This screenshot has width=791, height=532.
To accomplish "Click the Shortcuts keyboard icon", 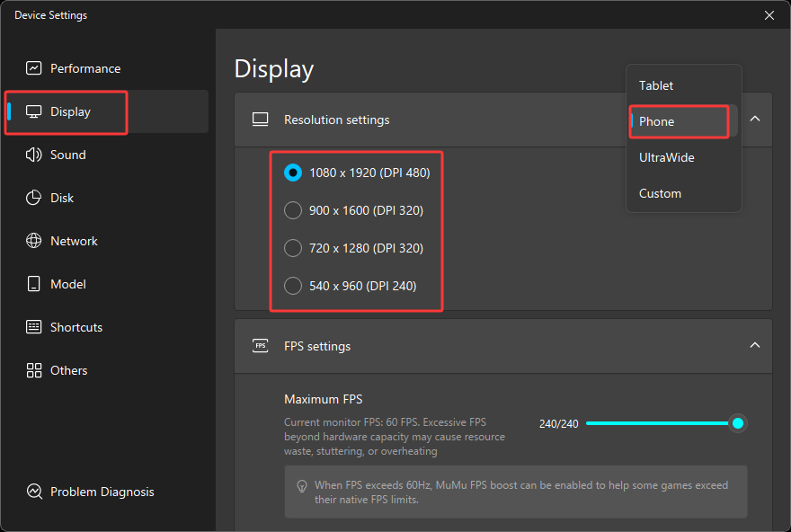I will click(34, 327).
